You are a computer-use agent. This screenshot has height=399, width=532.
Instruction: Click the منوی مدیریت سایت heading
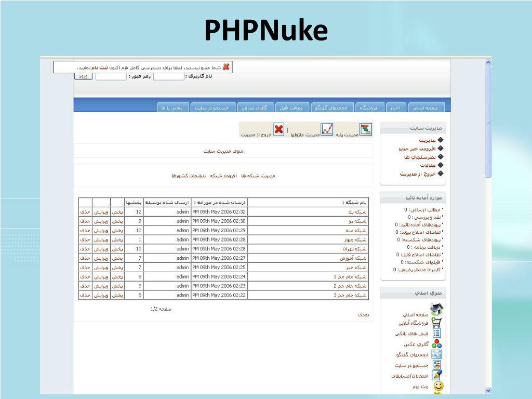[x=223, y=151]
